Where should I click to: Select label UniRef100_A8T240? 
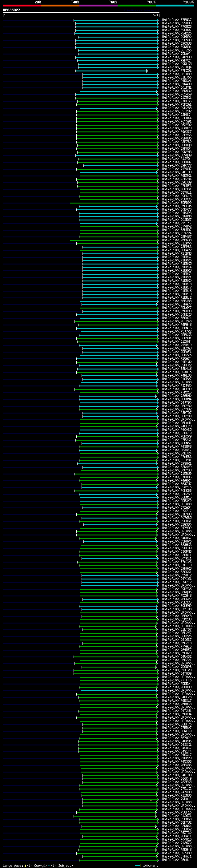(x=176, y=321)
